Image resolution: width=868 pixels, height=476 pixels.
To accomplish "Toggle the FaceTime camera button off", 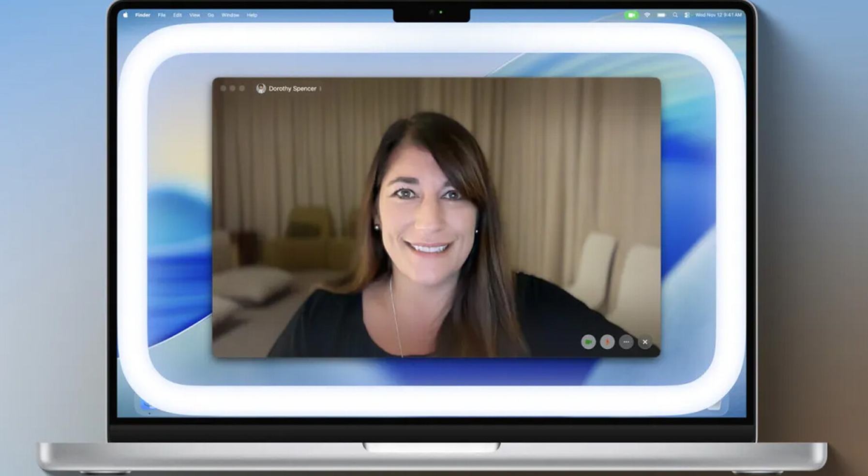I will (x=588, y=342).
